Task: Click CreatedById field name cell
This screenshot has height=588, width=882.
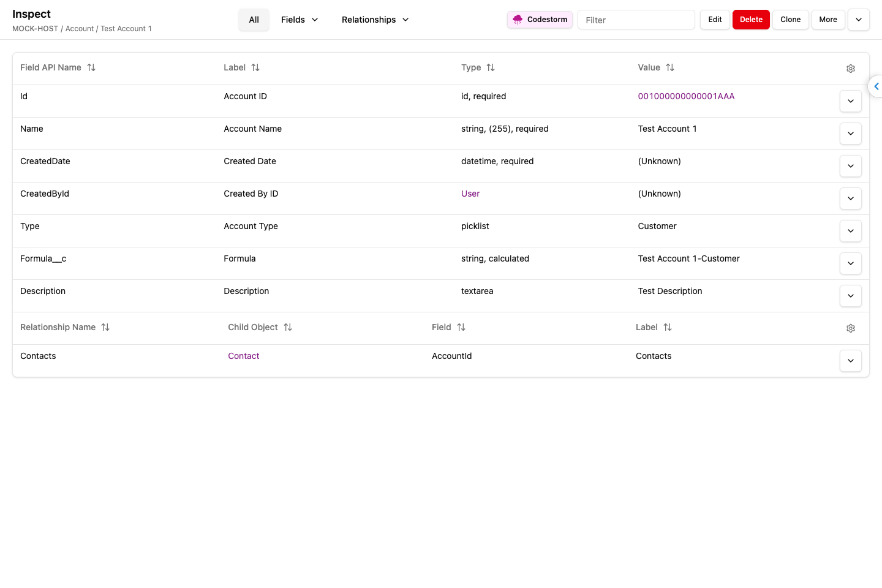Action: coord(45,194)
